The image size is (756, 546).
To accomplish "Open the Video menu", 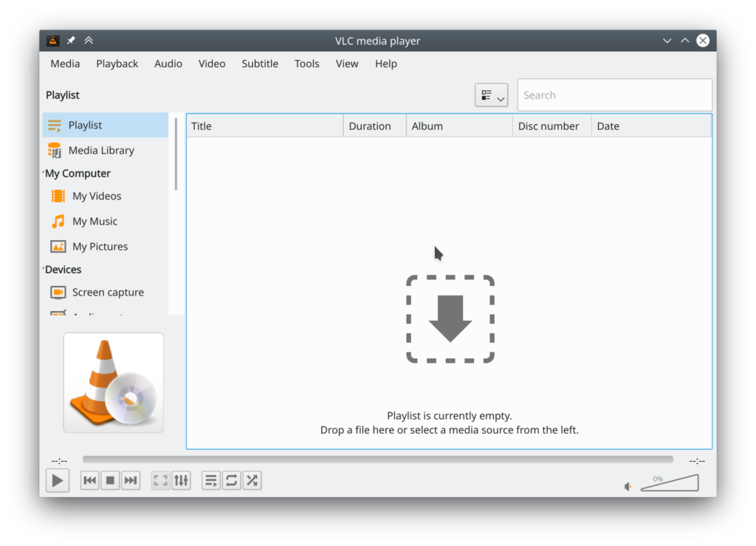I will coord(212,64).
